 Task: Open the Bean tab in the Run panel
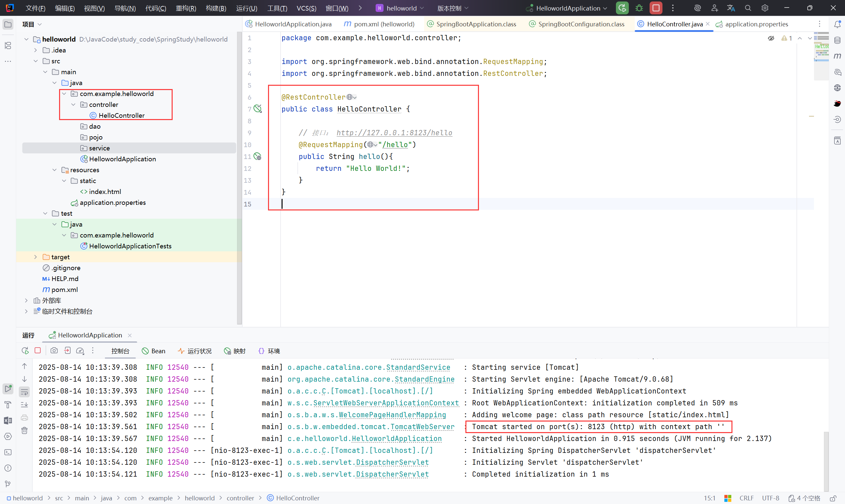pos(154,351)
